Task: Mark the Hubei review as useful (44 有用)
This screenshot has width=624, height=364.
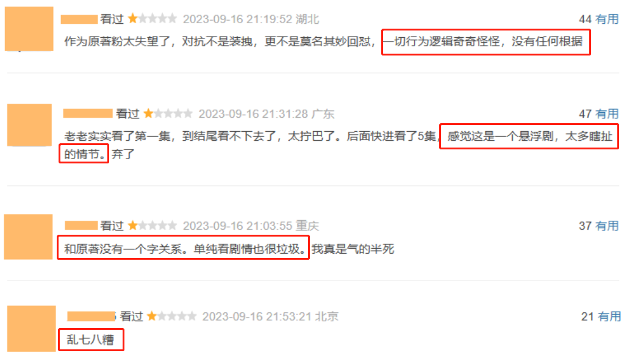Action: 606,19
